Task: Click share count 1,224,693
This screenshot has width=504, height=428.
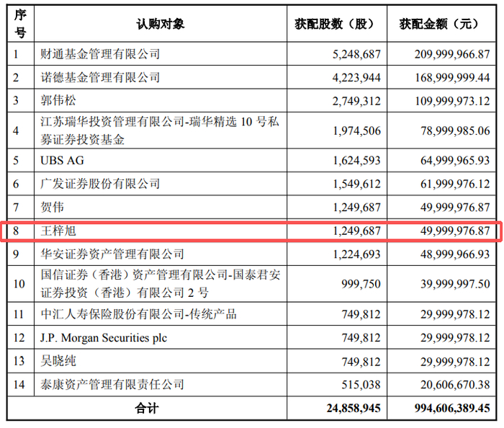Action: point(356,254)
